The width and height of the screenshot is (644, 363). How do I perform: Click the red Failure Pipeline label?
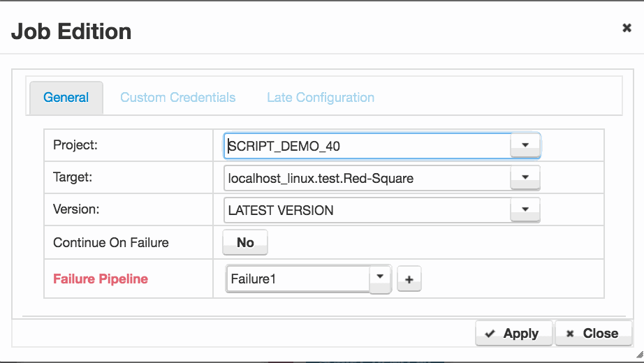coord(101,279)
